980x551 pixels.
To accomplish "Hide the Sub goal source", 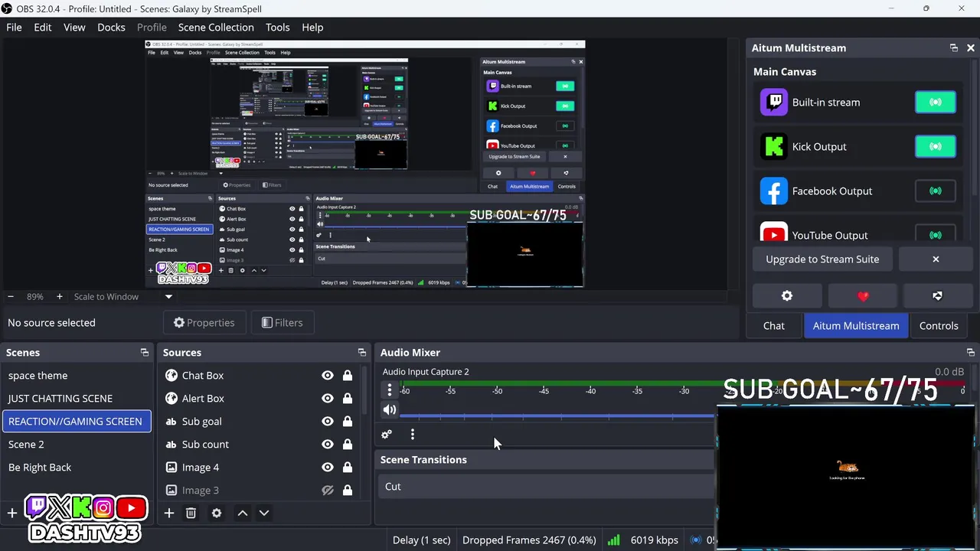I will pyautogui.click(x=328, y=421).
